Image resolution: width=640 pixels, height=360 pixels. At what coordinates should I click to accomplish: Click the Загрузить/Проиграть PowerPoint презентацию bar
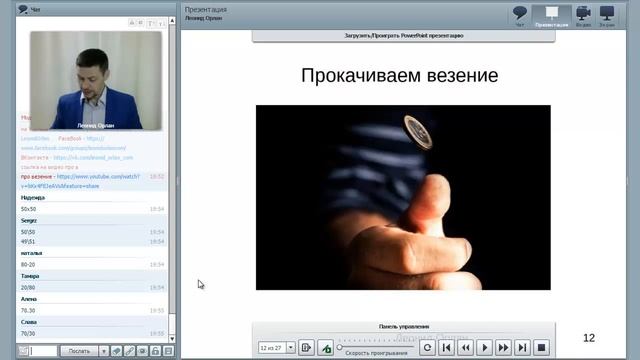click(404, 36)
